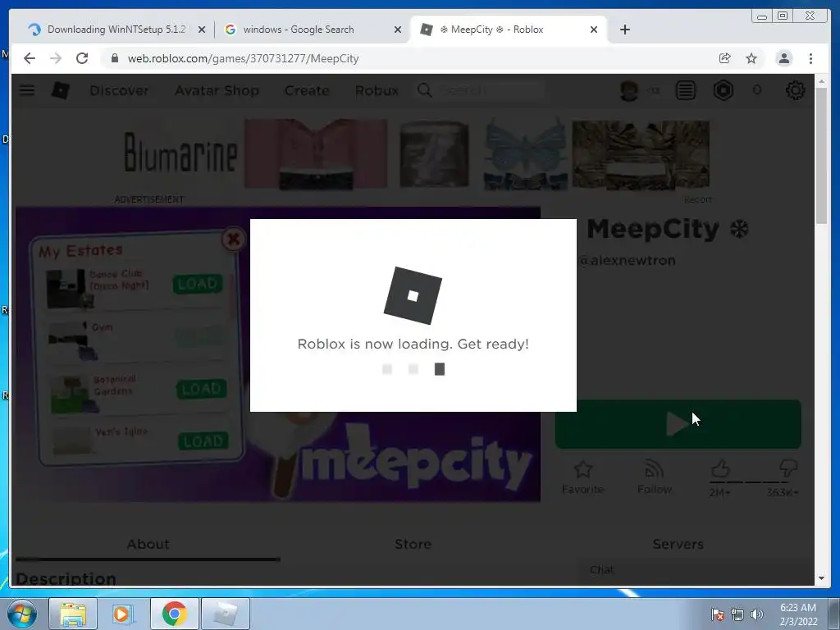Image resolution: width=840 pixels, height=630 pixels.
Task: Close the MeepCity Roblox tab
Action: 594,30
